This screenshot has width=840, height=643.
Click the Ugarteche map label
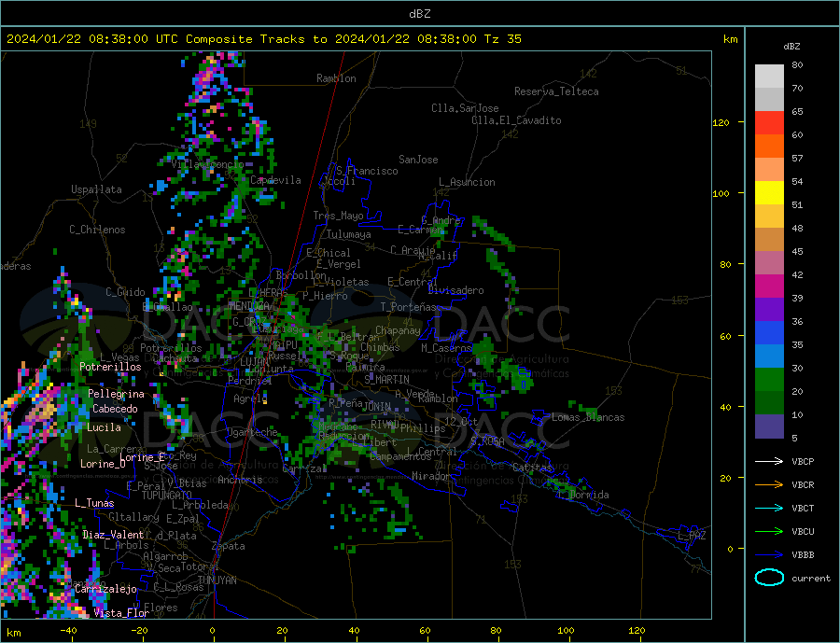click(253, 432)
